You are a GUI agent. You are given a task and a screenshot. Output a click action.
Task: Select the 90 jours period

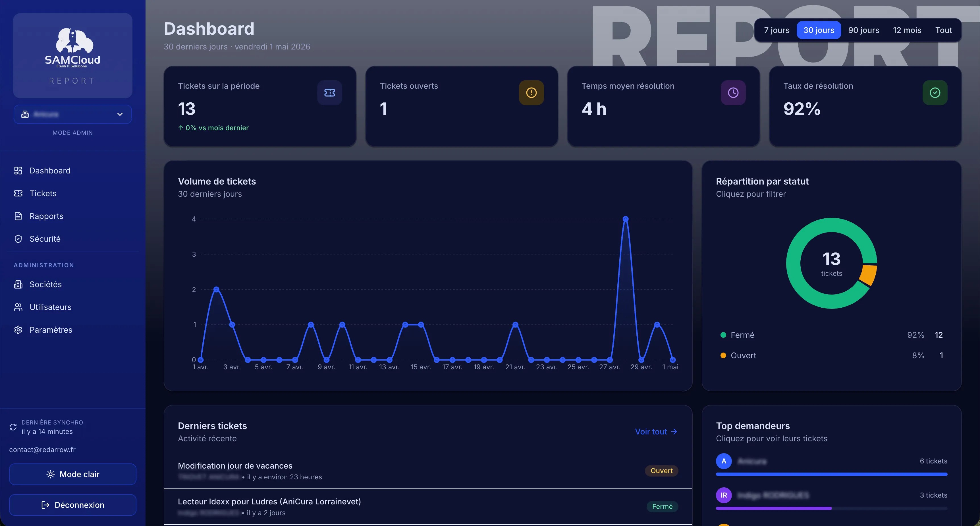click(x=863, y=30)
